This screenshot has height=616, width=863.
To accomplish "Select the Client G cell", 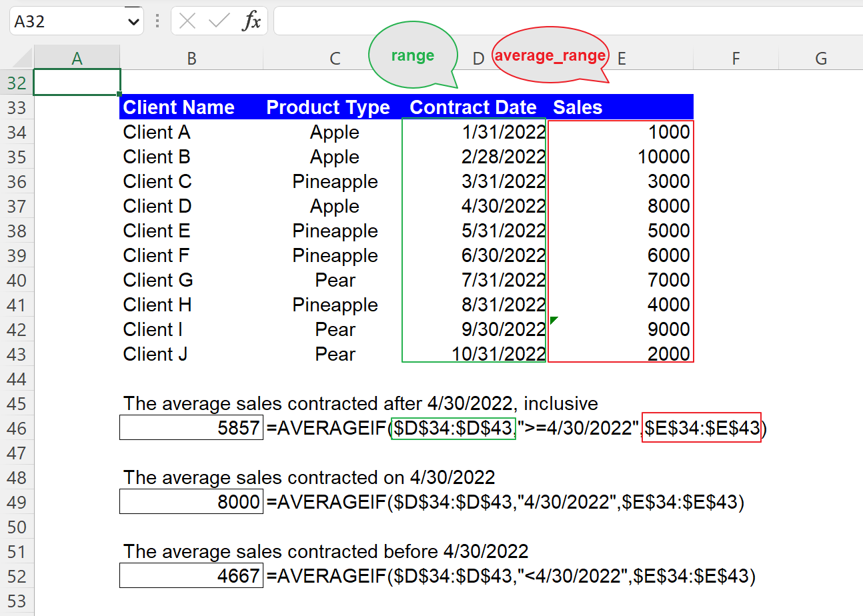I will [191, 280].
